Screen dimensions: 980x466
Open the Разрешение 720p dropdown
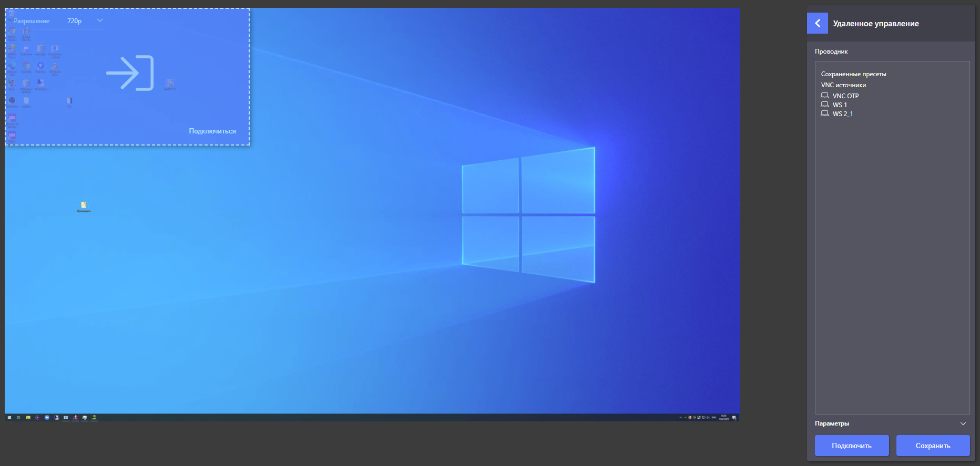(x=84, y=20)
